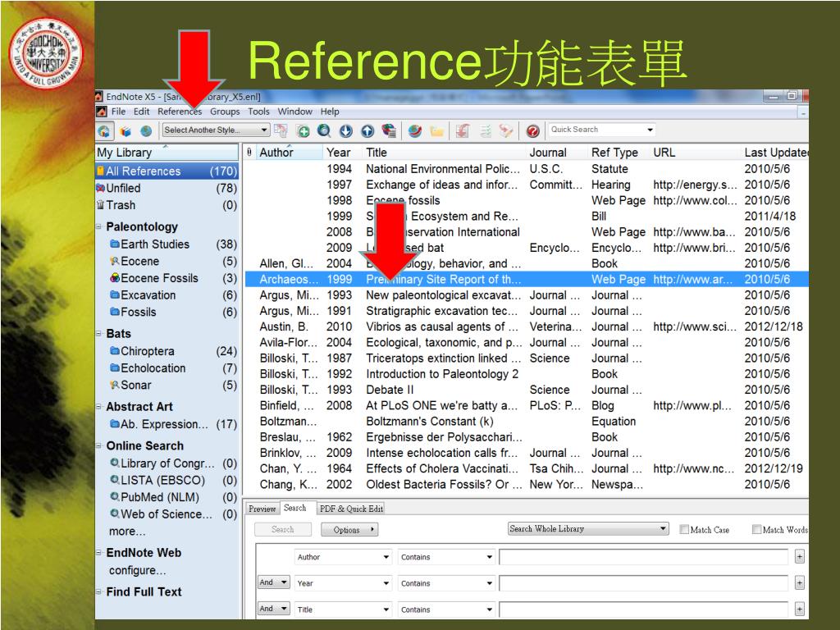Click Return to Word Processor toolbar icon

[505, 130]
